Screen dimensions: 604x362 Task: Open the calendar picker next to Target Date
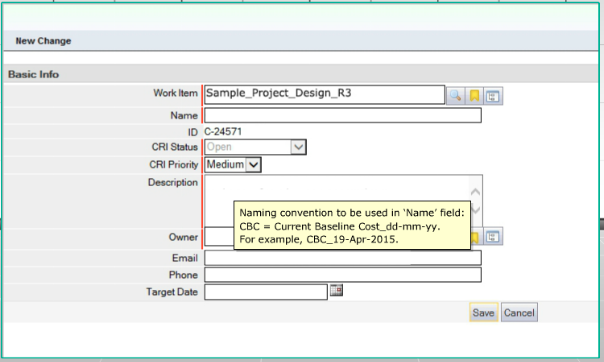[336, 290]
